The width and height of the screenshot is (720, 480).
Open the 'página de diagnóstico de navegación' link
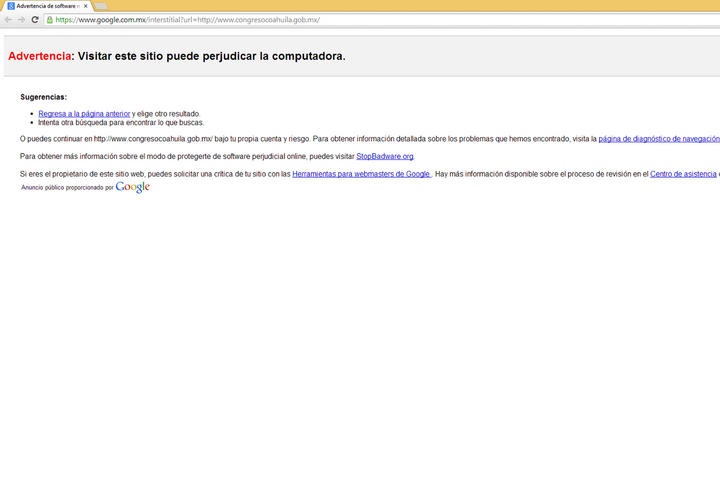[658, 139]
